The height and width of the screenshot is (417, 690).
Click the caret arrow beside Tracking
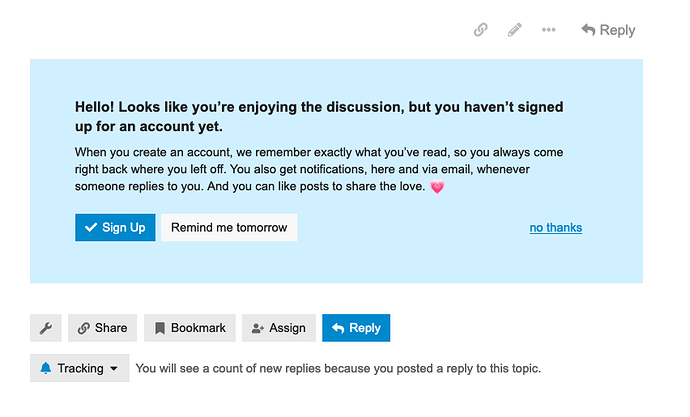114,369
